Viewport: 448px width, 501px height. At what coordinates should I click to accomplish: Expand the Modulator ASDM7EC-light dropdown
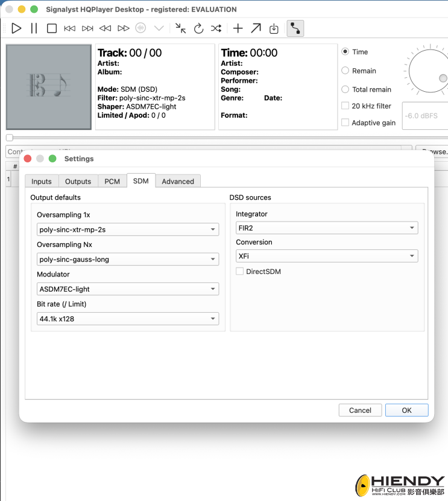128,289
